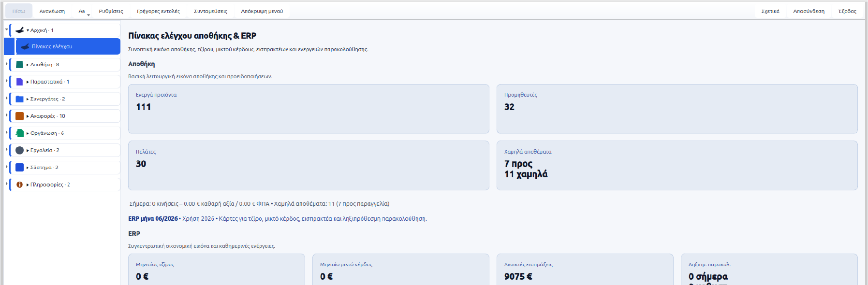This screenshot has height=285, width=868.
Task: Open the Ανοικτές εισπράξεις card showing 9075 €
Action: tap(585, 270)
